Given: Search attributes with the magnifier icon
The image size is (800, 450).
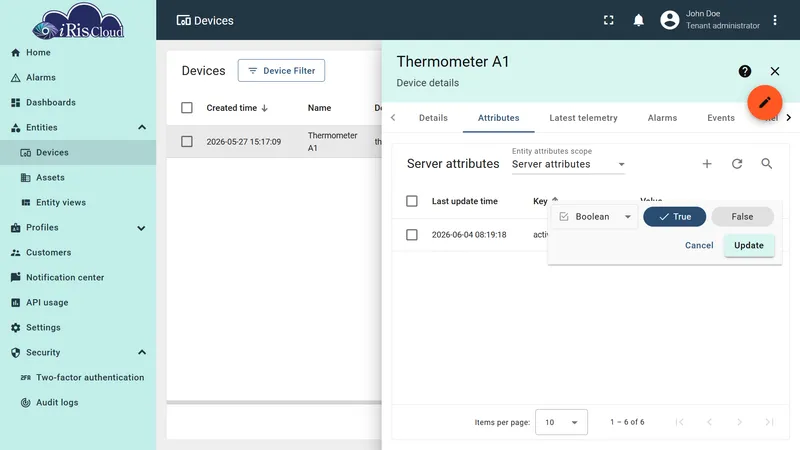Looking at the screenshot, I should pyautogui.click(x=766, y=164).
